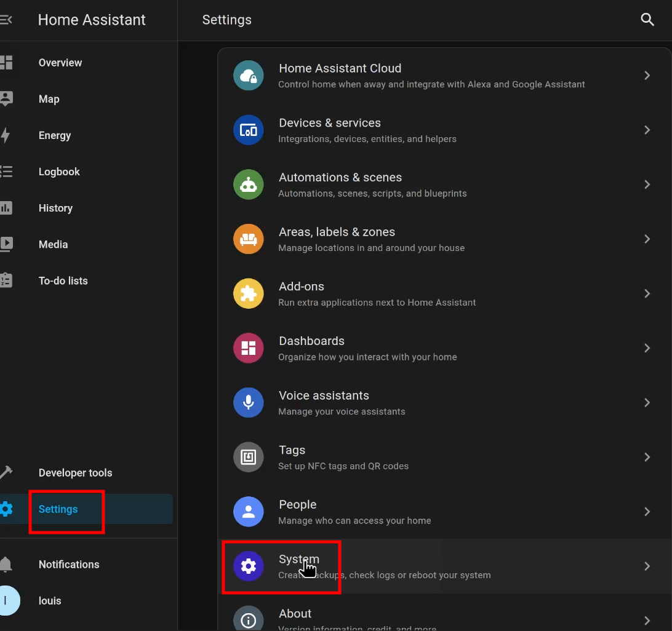Open To-do lists in the sidebar
Image resolution: width=672 pixels, height=631 pixels.
point(87,280)
